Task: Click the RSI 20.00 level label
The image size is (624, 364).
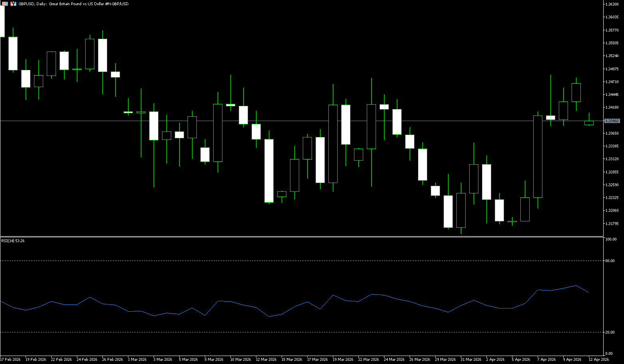Action: (x=610, y=332)
